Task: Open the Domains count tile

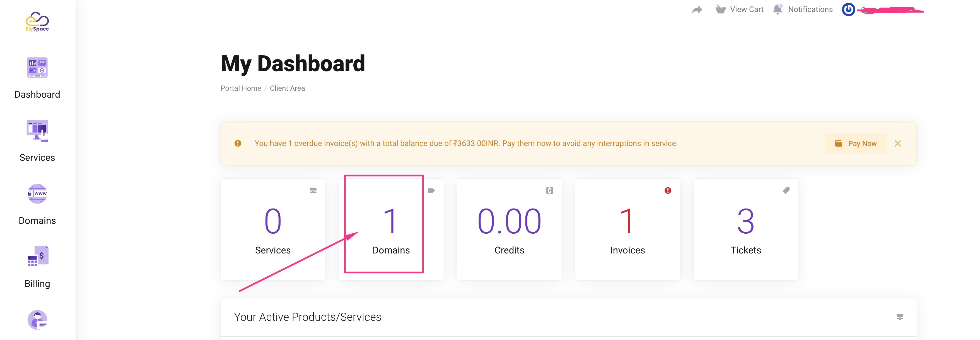Action: coord(391,229)
